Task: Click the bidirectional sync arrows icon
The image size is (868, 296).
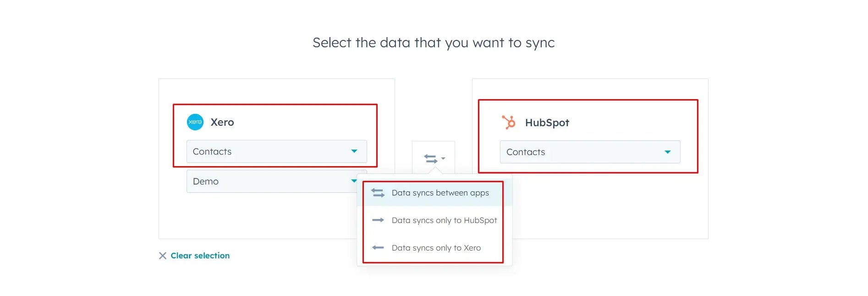Action: 430,158
